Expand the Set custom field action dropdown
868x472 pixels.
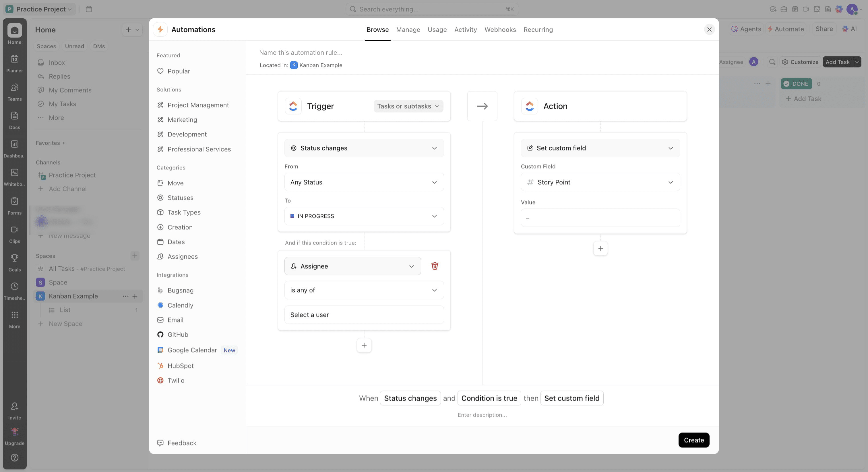click(600, 148)
